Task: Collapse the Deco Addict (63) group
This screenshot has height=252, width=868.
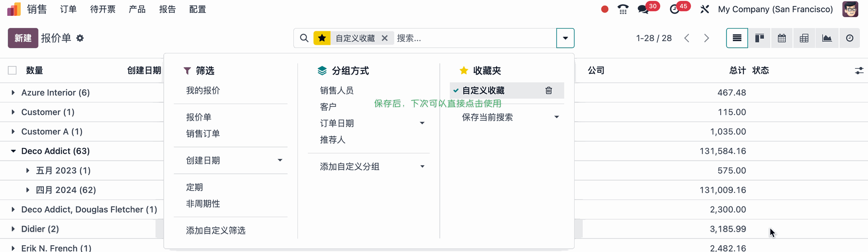Action: pyautogui.click(x=14, y=151)
